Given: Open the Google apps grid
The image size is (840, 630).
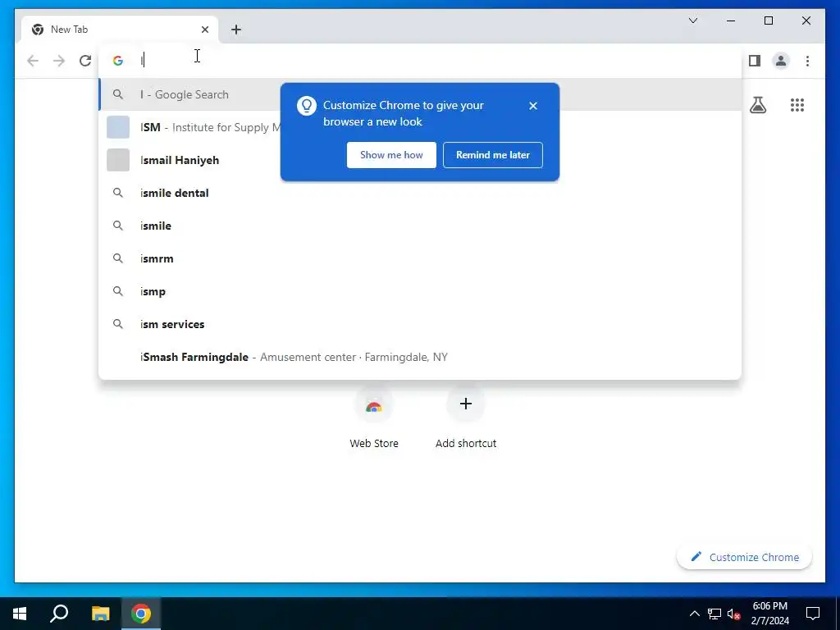Looking at the screenshot, I should click(797, 105).
